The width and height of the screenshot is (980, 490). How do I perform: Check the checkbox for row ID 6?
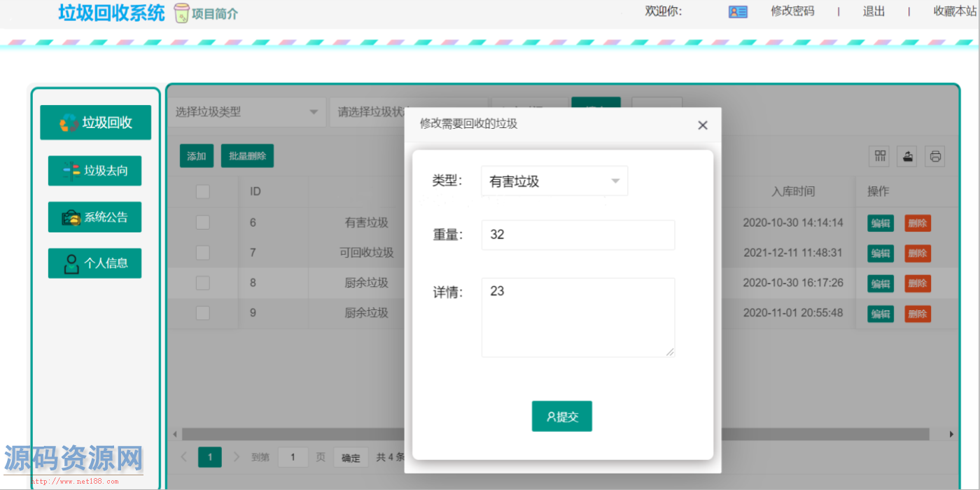(x=203, y=223)
